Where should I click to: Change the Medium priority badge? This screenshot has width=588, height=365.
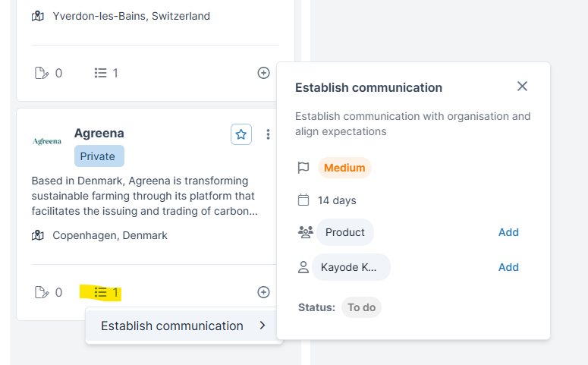pos(344,168)
